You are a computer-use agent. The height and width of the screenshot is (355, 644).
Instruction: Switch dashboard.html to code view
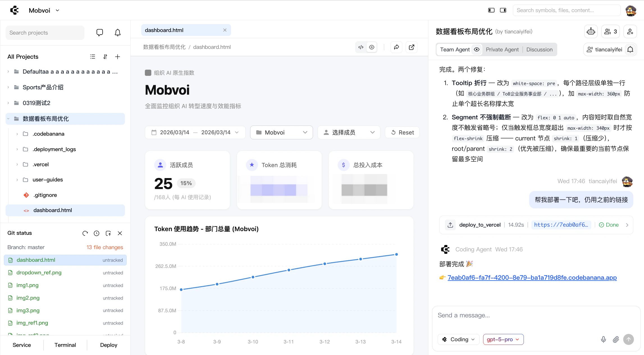point(361,47)
